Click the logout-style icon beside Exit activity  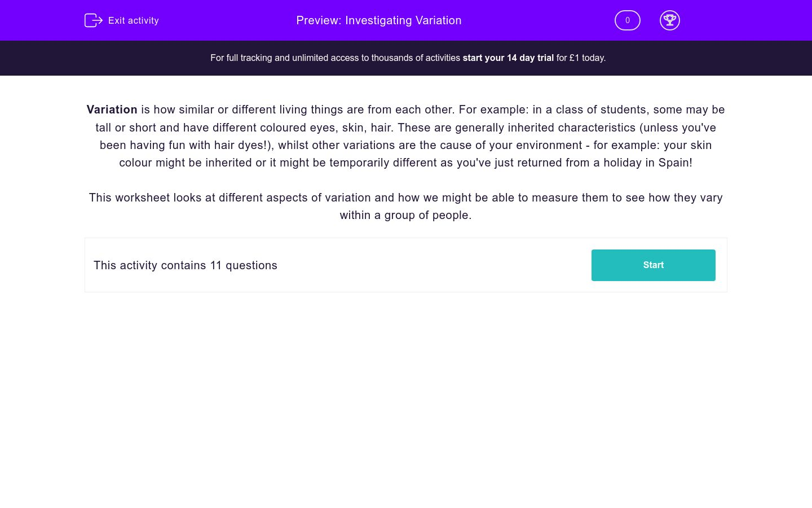94,20
